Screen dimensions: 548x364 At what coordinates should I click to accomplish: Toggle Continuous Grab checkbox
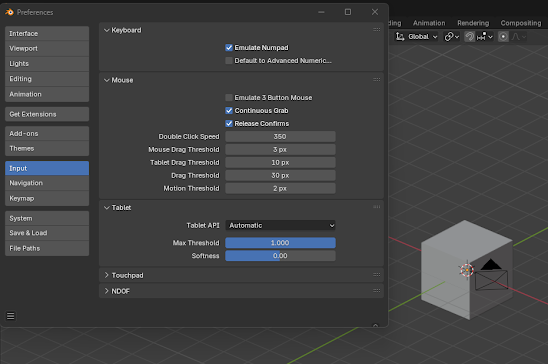[229, 111]
